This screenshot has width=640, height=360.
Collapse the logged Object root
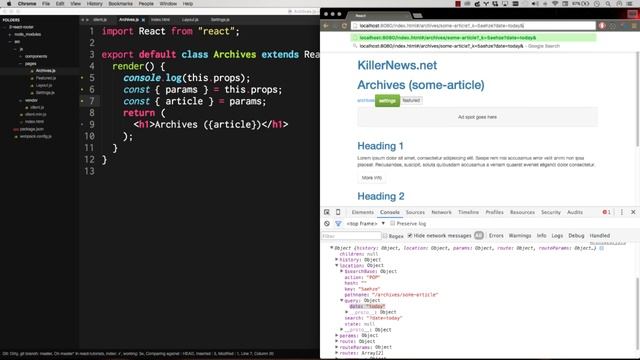pos(331,248)
